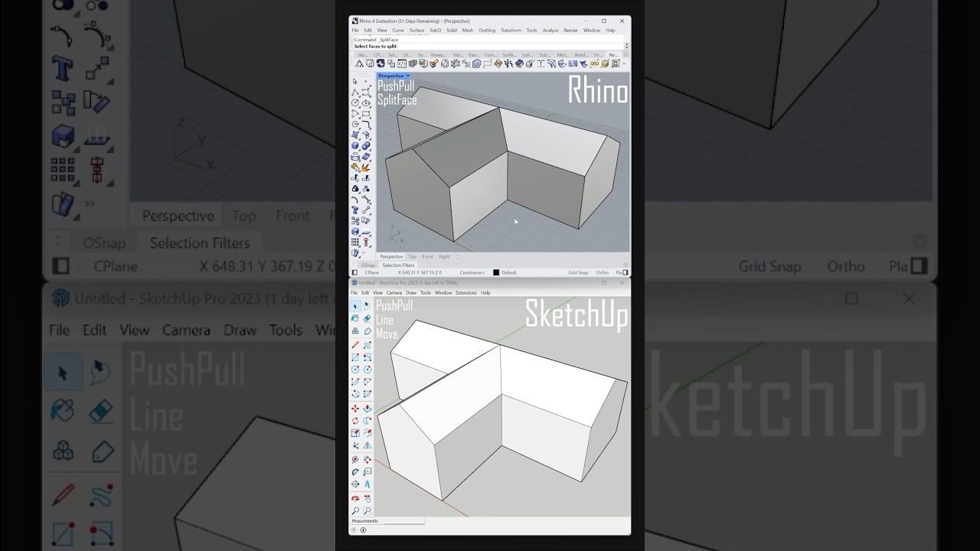Activate SketchUp Offset tool
This screenshot has height=551, width=980.
pos(367,433)
